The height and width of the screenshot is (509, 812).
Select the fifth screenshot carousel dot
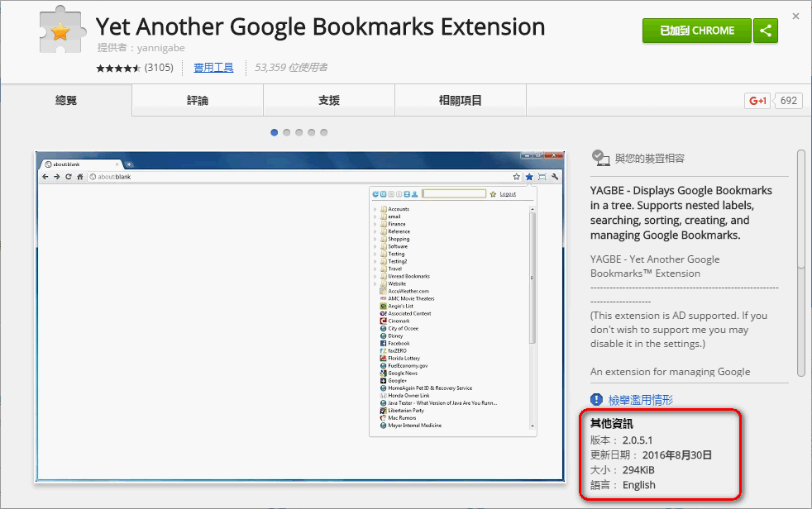324,132
